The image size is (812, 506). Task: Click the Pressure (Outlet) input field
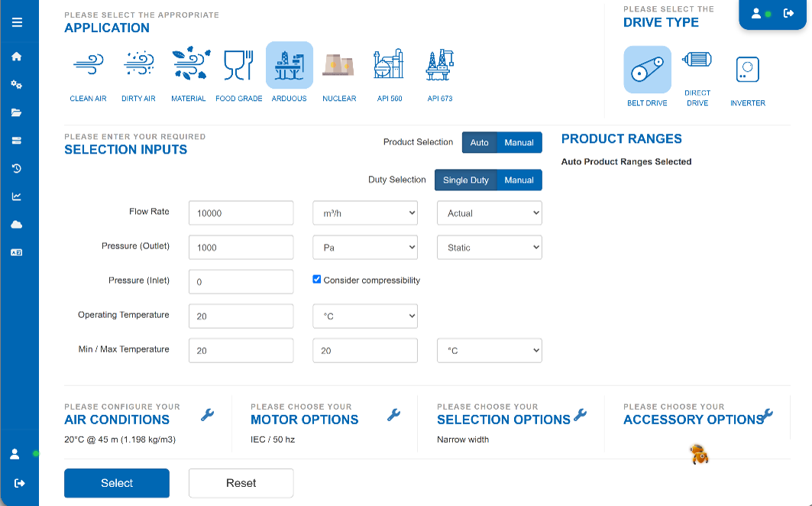241,248
